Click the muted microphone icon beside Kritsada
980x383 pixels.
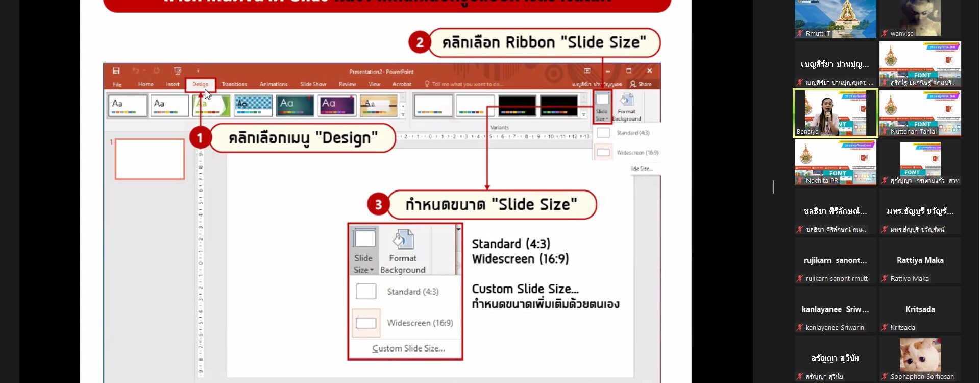point(885,328)
